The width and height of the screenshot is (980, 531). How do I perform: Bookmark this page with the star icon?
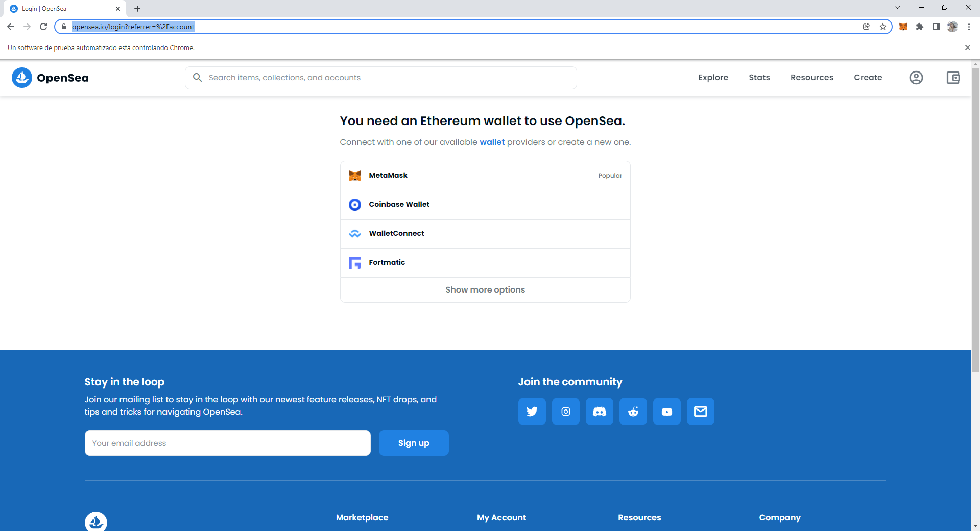tap(883, 27)
